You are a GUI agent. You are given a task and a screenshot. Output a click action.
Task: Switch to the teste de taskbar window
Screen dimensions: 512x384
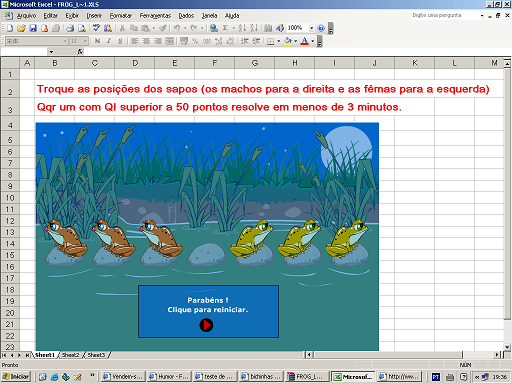coord(215,377)
